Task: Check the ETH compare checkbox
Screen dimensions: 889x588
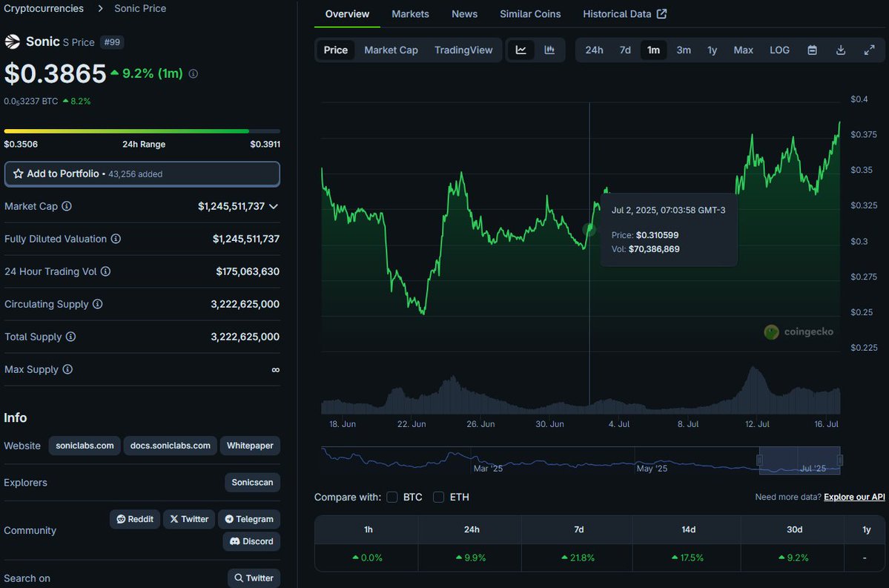Action: pyautogui.click(x=438, y=497)
